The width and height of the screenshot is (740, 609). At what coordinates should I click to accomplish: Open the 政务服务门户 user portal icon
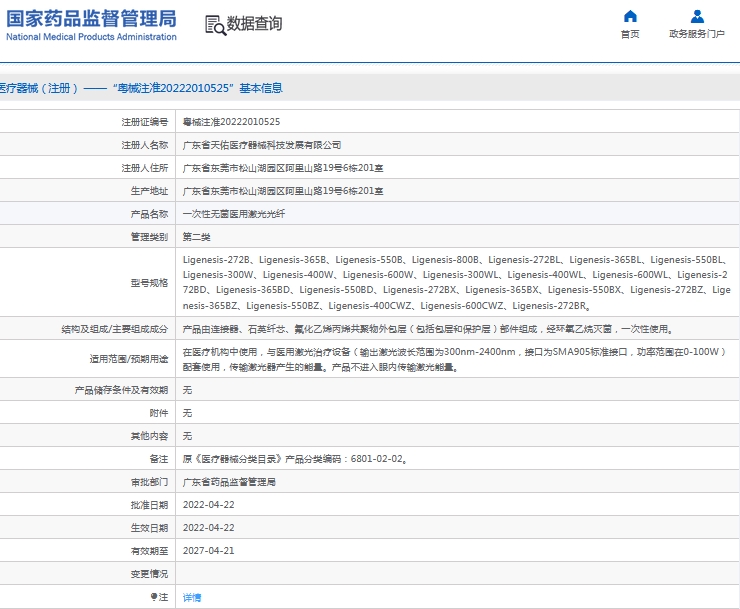tap(697, 17)
